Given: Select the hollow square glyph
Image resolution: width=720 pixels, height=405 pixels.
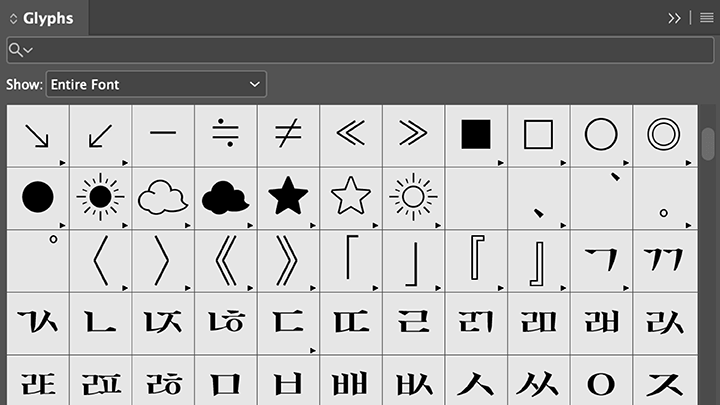Looking at the screenshot, I should (539, 135).
